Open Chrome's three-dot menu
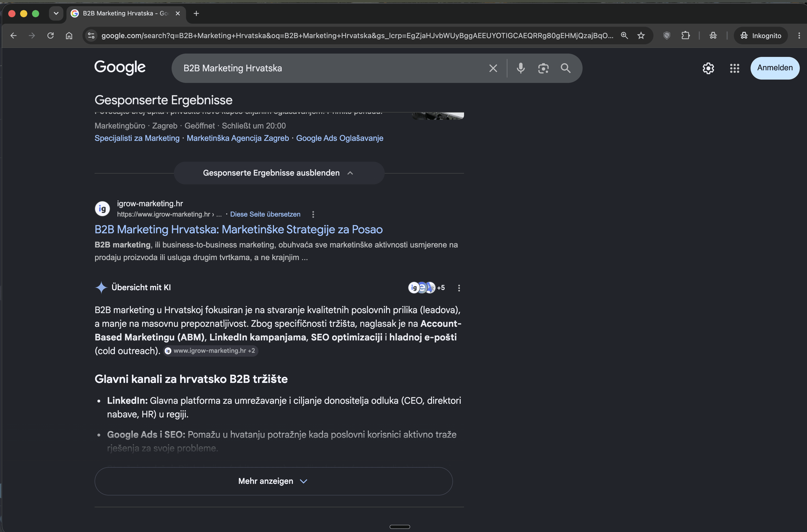807x532 pixels. tap(799, 36)
